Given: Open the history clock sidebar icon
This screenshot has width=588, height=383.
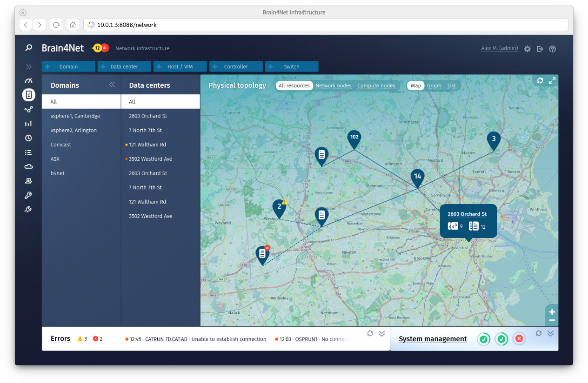Looking at the screenshot, I should (29, 138).
